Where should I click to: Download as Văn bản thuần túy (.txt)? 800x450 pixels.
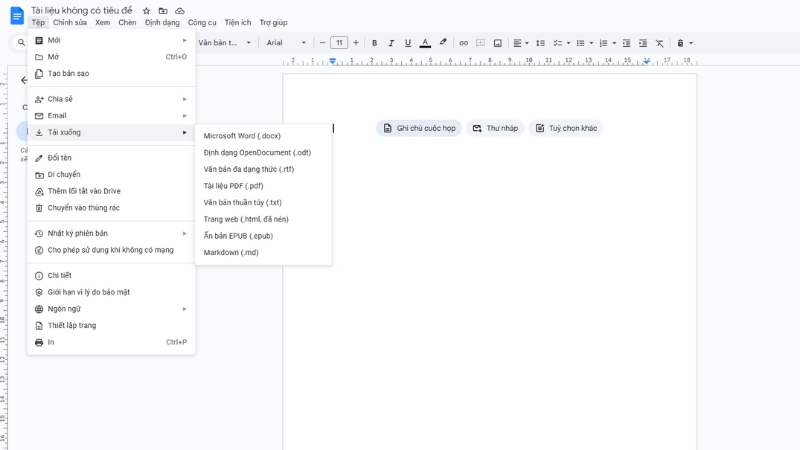(263, 203)
